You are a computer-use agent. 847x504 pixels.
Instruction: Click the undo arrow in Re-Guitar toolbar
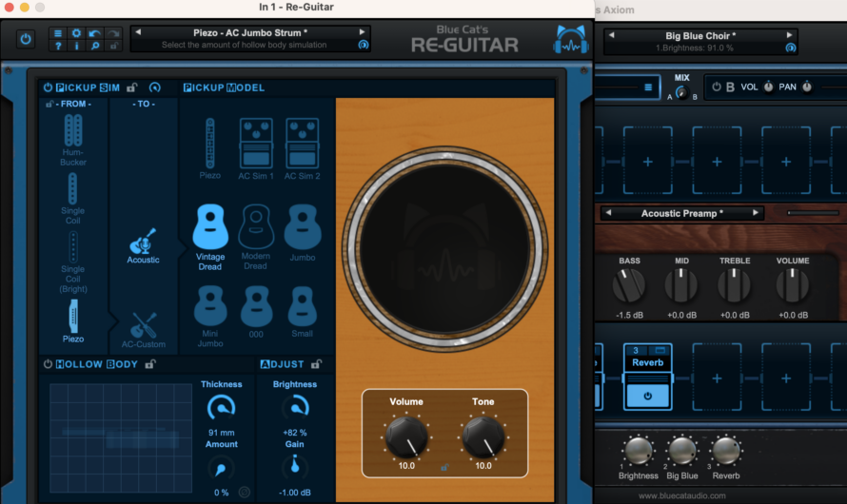[94, 33]
